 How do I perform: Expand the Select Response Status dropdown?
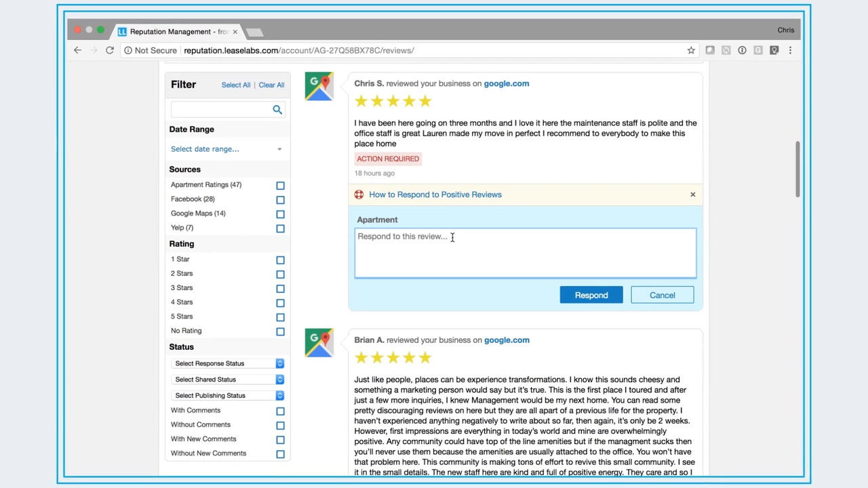click(x=227, y=363)
